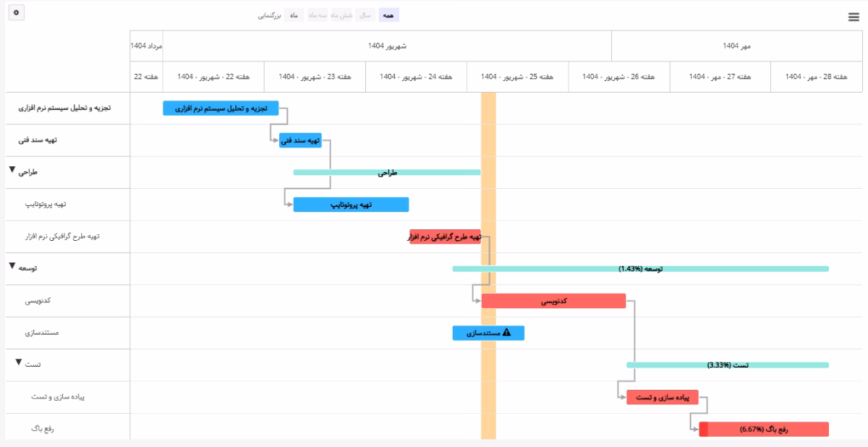Click the warning icon on مستندسازی bar

[506, 333]
